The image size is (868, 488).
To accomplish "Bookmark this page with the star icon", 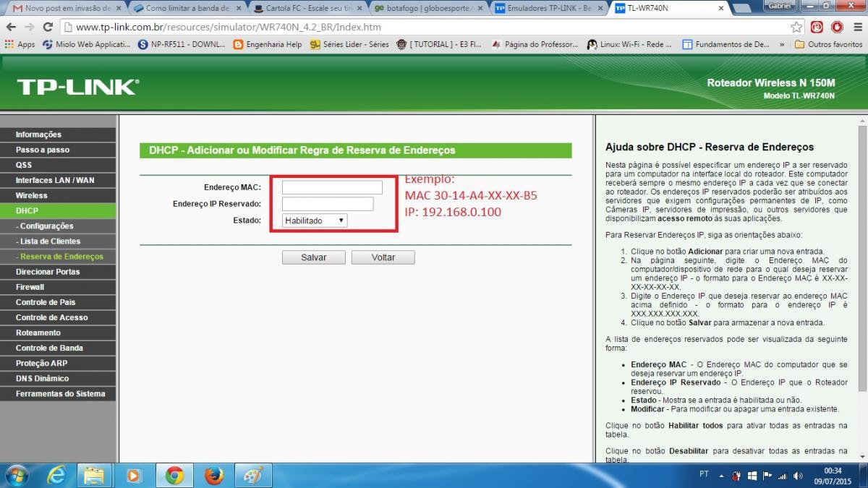I will pos(796,27).
